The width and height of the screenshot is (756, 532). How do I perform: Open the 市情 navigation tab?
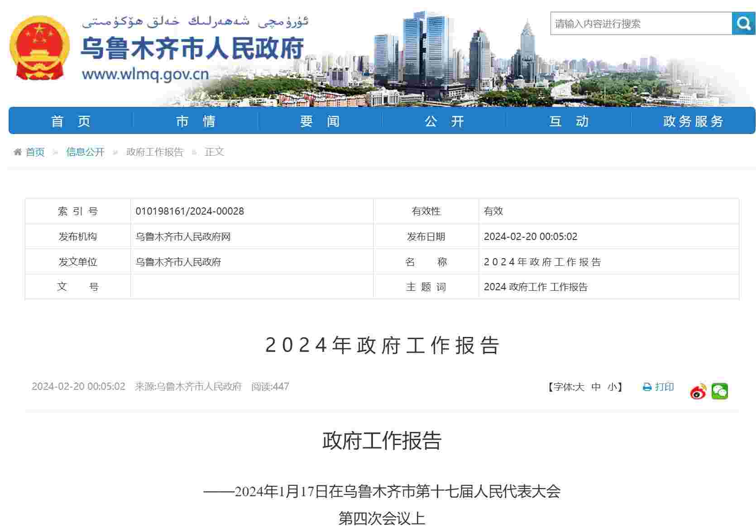(196, 121)
